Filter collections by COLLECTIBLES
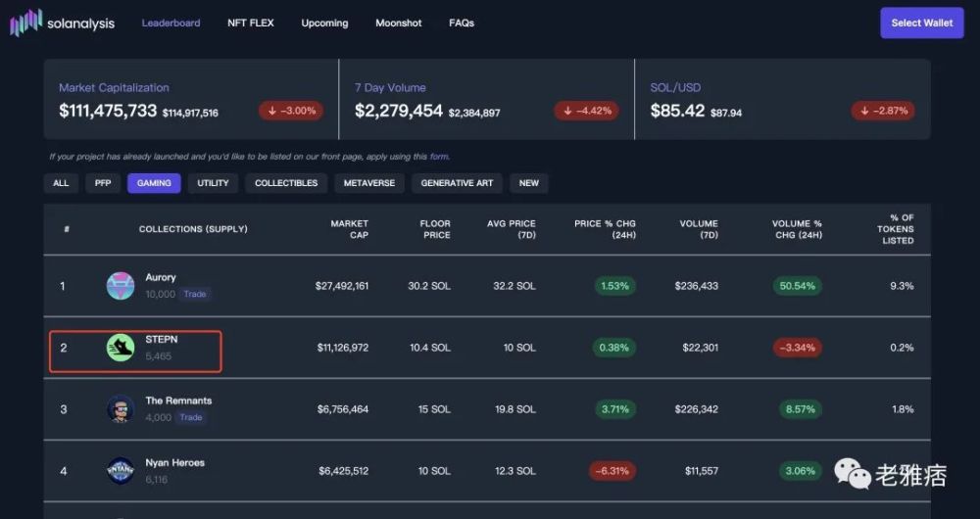980x519 pixels. tap(286, 183)
